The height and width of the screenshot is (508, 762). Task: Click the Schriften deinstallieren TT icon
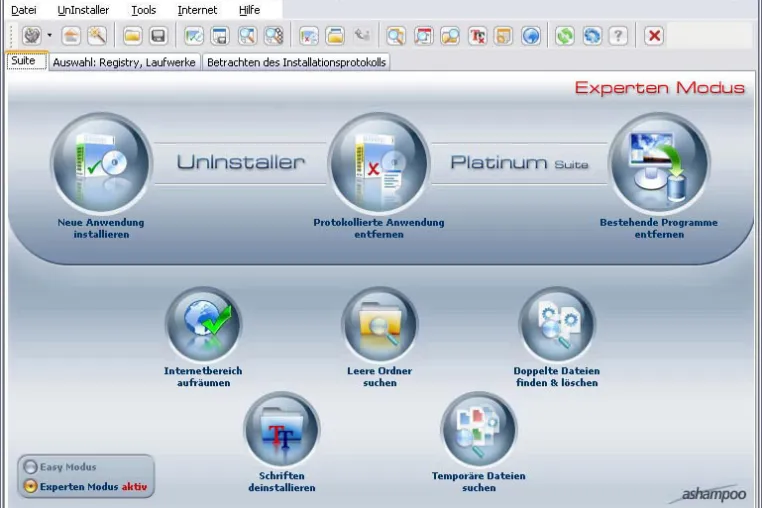coord(281,429)
